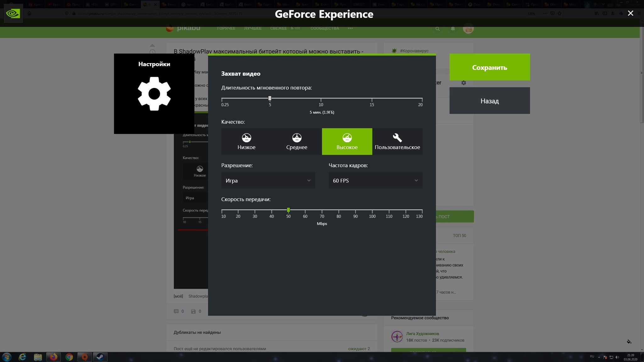
Task: Click the paint bucket theme icon
Action: click(629, 342)
